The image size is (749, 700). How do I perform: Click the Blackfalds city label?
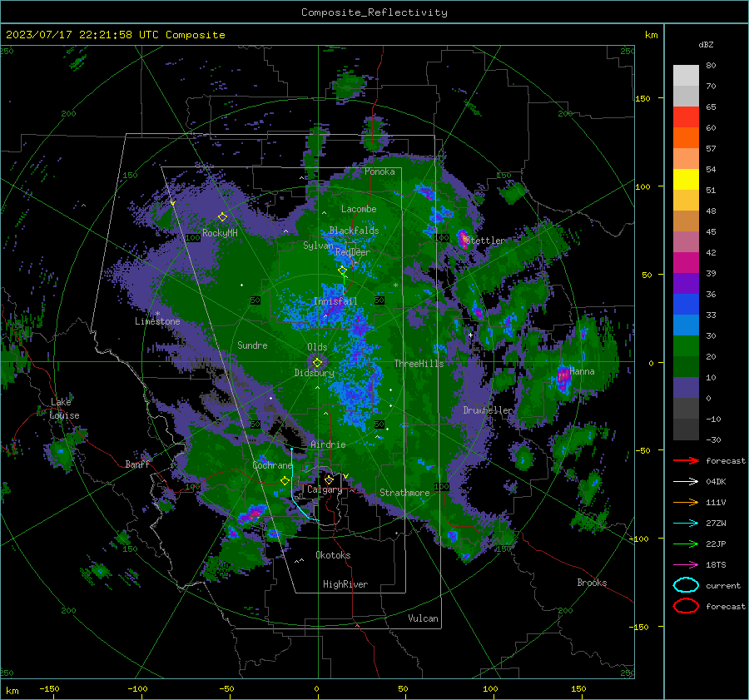point(354,231)
